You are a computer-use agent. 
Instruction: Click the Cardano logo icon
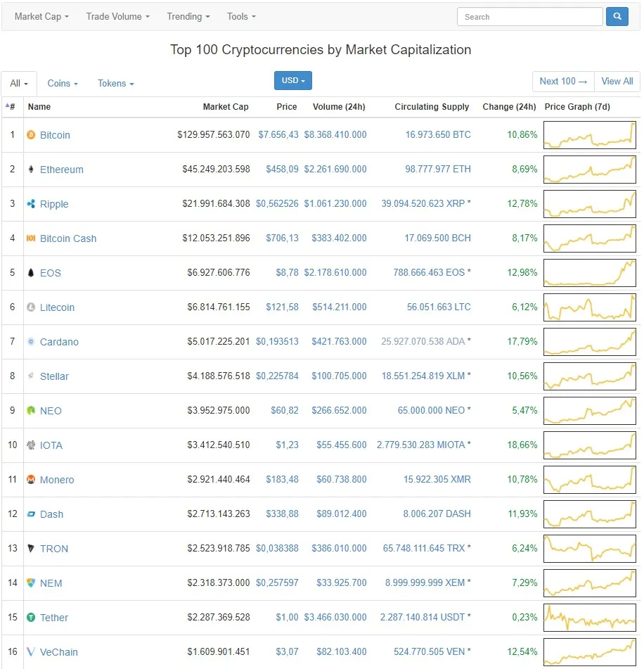point(31,341)
